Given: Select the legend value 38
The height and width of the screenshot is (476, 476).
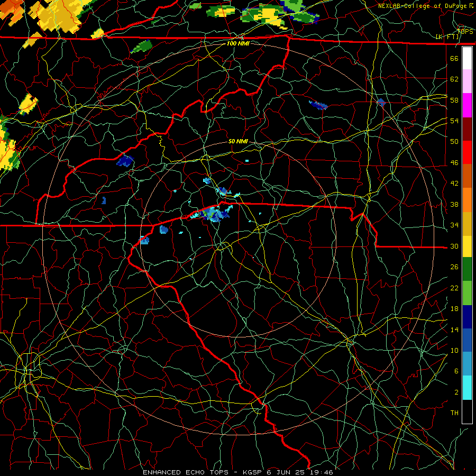Looking at the screenshot, I should pyautogui.click(x=454, y=204).
